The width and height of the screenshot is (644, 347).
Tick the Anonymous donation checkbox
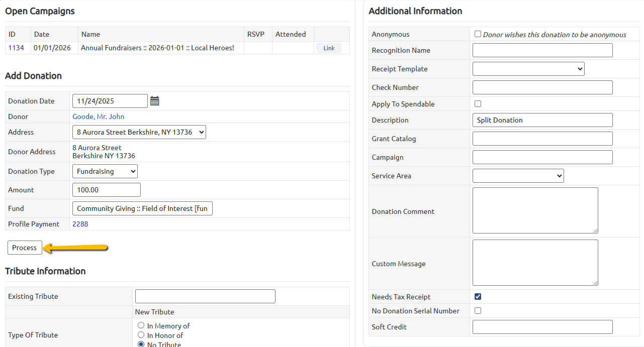[x=478, y=34]
